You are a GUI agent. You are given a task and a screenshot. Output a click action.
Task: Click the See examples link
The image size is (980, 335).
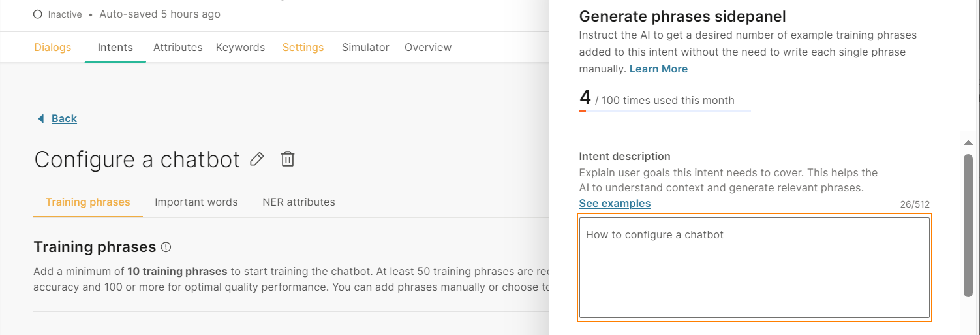click(615, 203)
